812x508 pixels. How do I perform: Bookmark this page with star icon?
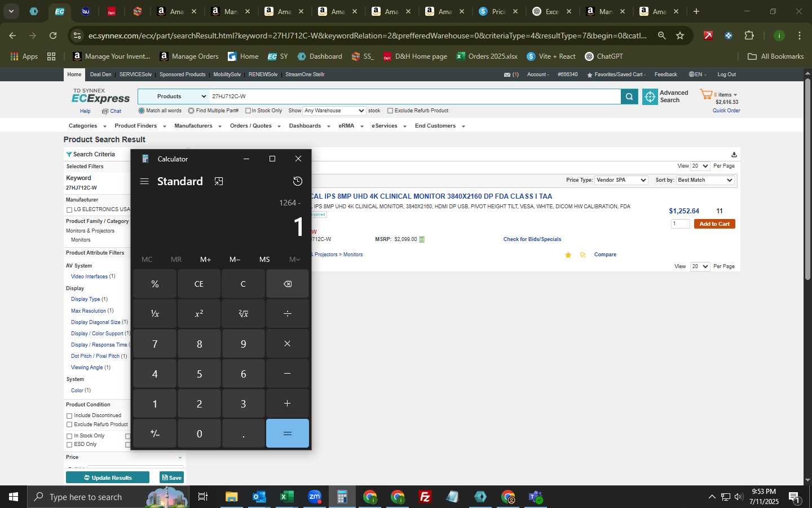coord(680,36)
